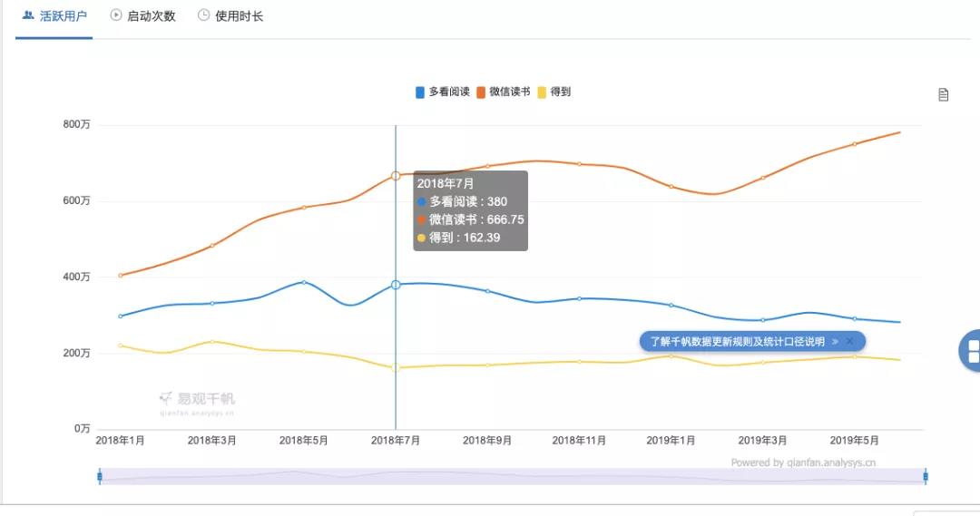The width and height of the screenshot is (980, 516).
Task: Click the 2019年3月 axis label
Action: click(x=762, y=441)
